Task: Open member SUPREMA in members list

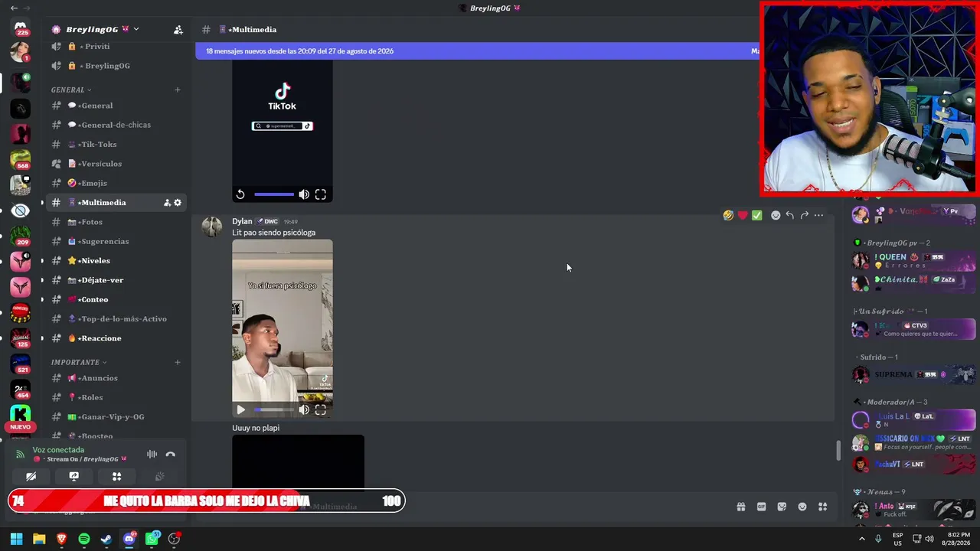Action: [x=914, y=375]
